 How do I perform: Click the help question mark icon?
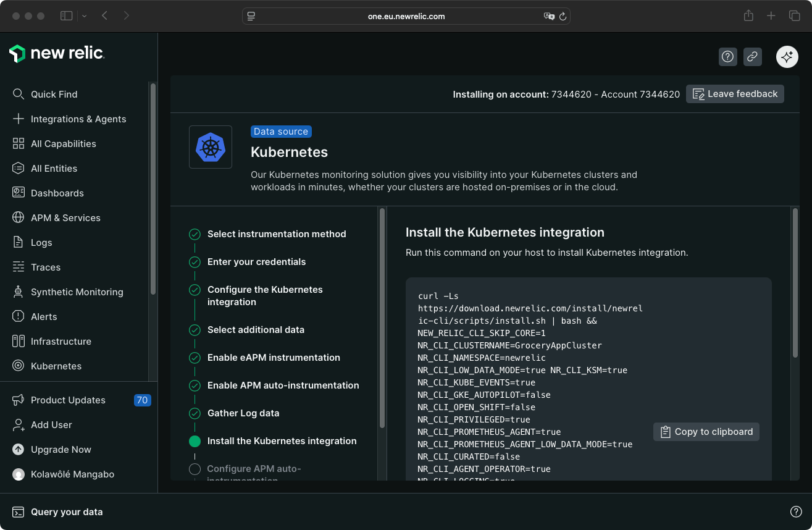coord(727,56)
